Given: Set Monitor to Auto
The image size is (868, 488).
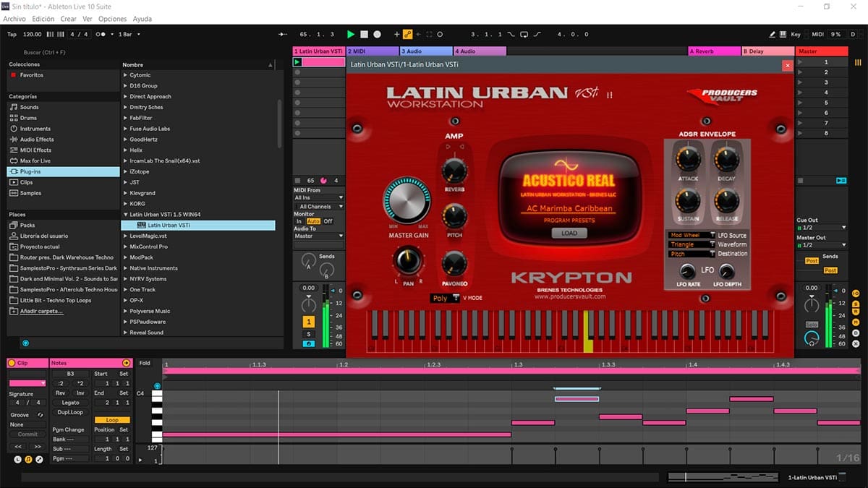Looking at the screenshot, I should point(313,221).
